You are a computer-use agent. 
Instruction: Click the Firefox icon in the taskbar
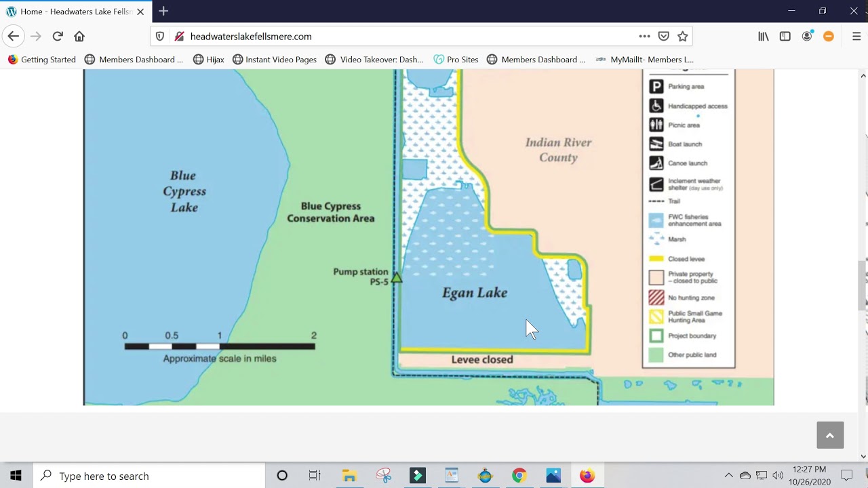pos(587,476)
